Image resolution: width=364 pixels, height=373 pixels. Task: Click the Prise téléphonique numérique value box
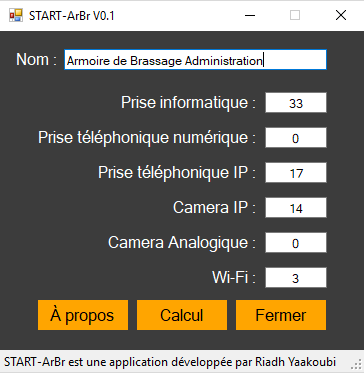[x=296, y=138]
